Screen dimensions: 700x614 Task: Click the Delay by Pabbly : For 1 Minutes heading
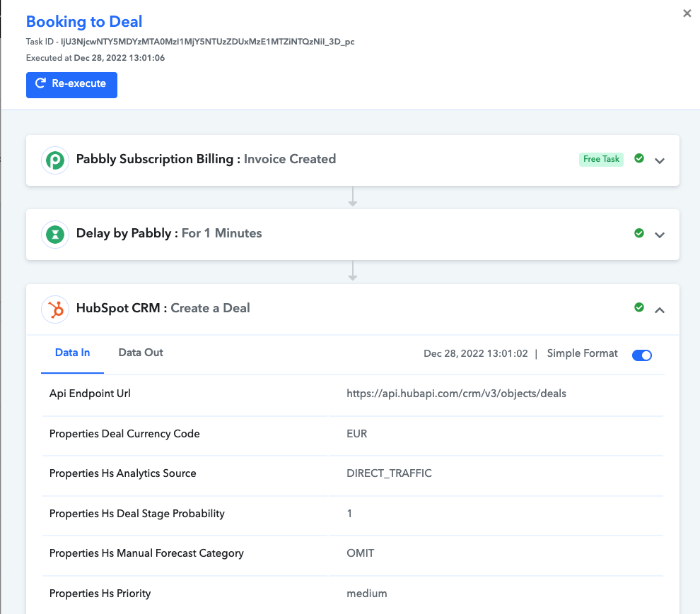pos(169,233)
